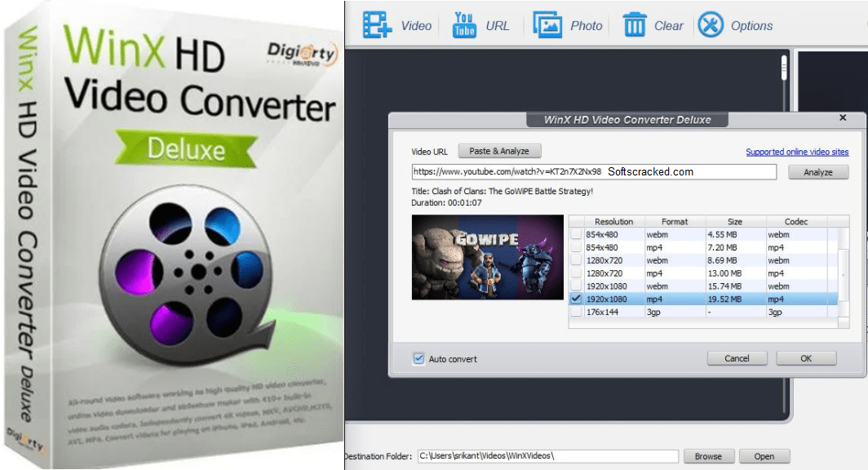The height and width of the screenshot is (470, 868).
Task: Click the add Video film icon
Action: (x=377, y=24)
